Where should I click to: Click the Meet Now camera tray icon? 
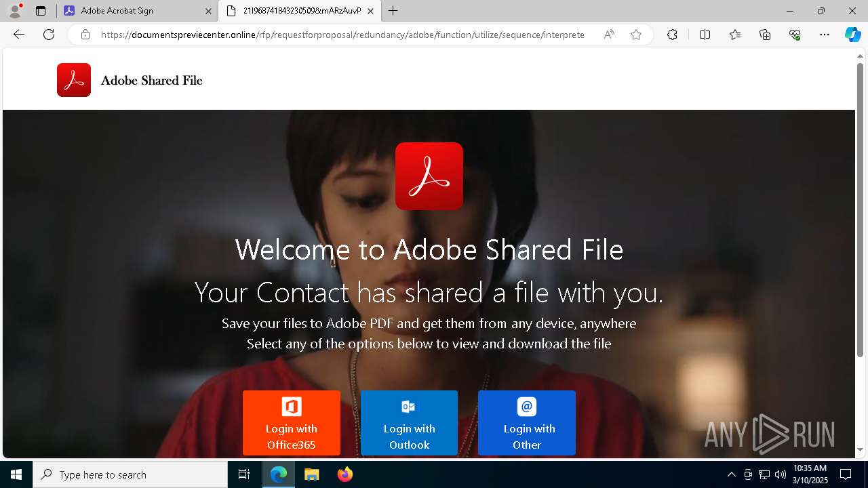748,474
